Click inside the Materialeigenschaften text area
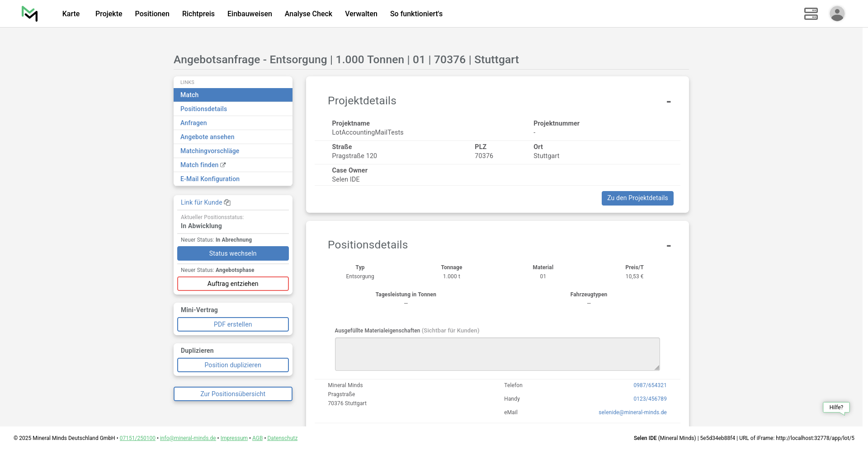The image size is (868, 449). point(497,354)
